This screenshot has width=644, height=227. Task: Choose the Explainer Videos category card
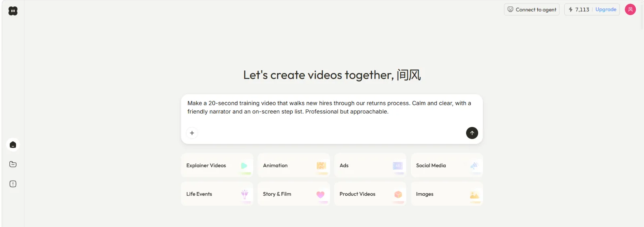[217, 165]
